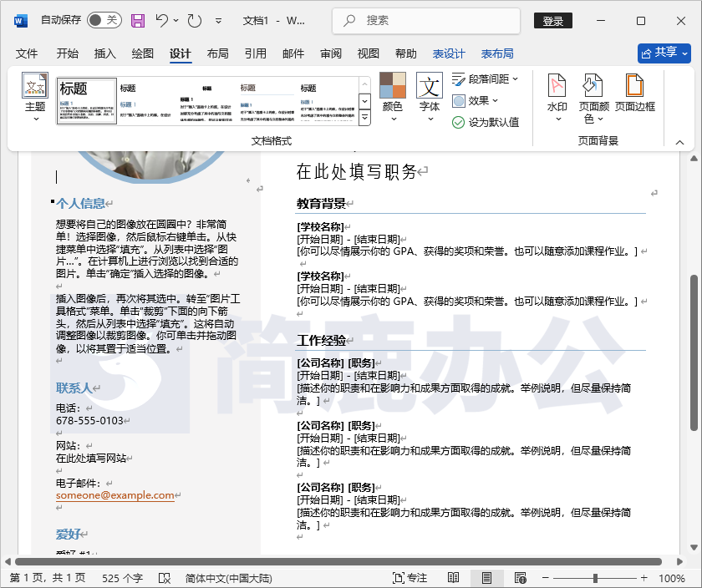Screen dimensions: 702x588
Task: Click the 搜索 (Search) box
Action: pos(426,20)
